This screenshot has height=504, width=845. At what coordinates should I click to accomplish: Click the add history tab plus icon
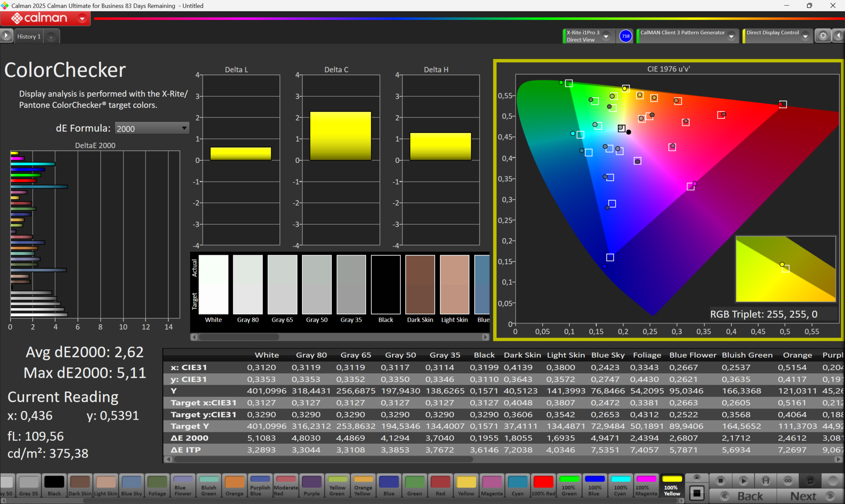(51, 37)
